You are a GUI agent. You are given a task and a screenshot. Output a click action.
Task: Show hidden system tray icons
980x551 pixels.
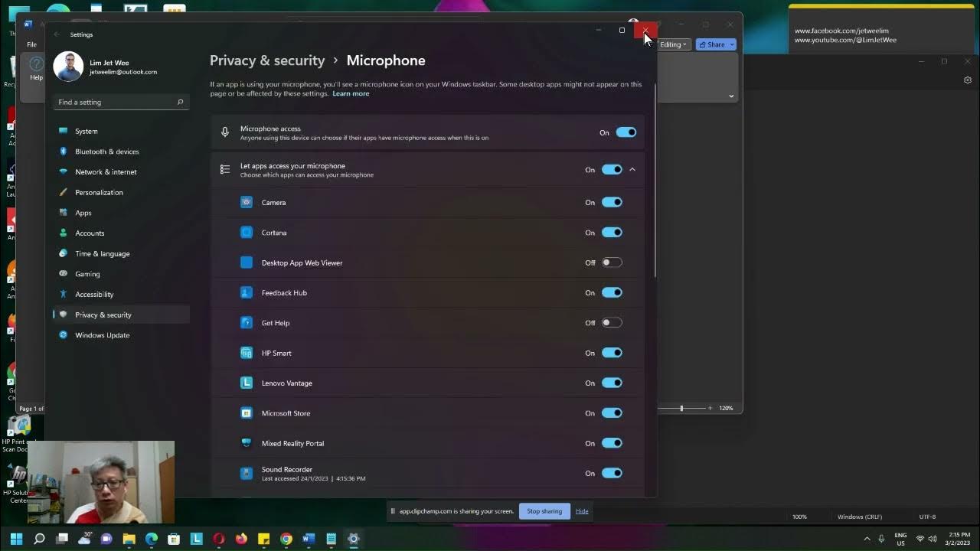coord(867,539)
